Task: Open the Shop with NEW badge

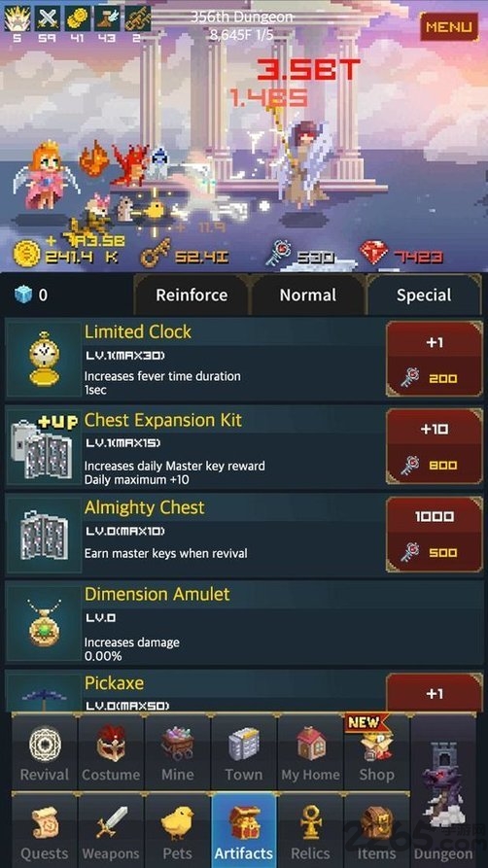Action: pyautogui.click(x=376, y=752)
